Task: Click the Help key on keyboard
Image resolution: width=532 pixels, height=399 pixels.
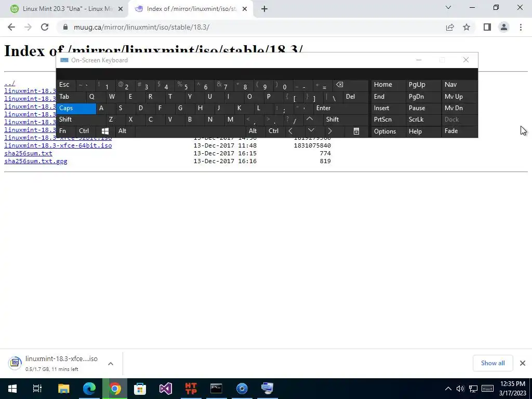Action: pos(423,131)
